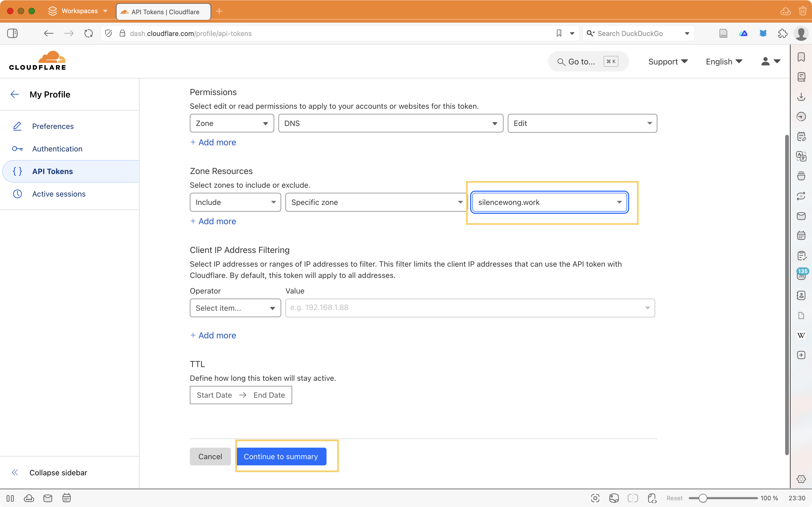812x507 pixels.
Task: Click the IP address Value input field
Action: point(466,308)
